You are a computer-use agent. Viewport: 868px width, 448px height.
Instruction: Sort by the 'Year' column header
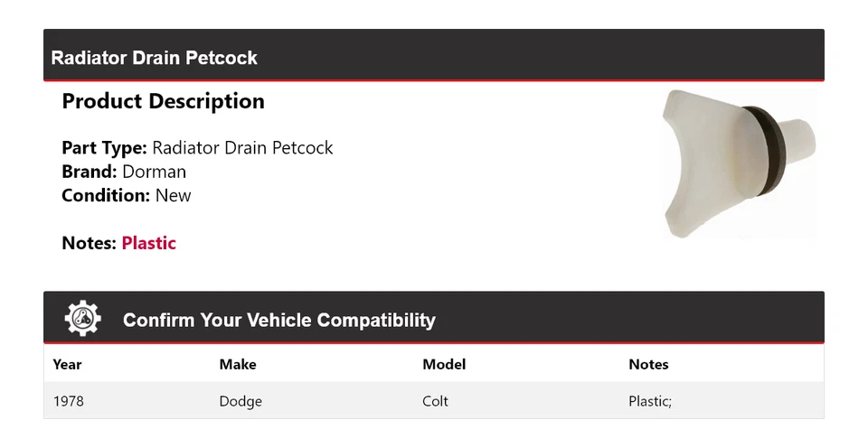(x=67, y=365)
